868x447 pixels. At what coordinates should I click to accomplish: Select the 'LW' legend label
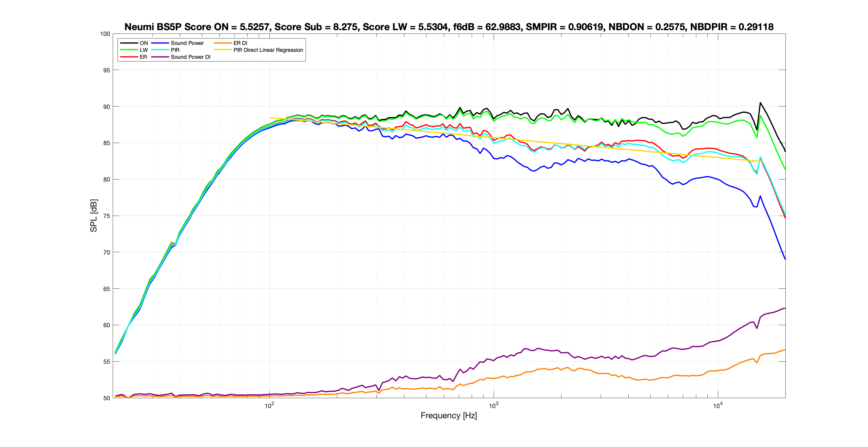144,50
